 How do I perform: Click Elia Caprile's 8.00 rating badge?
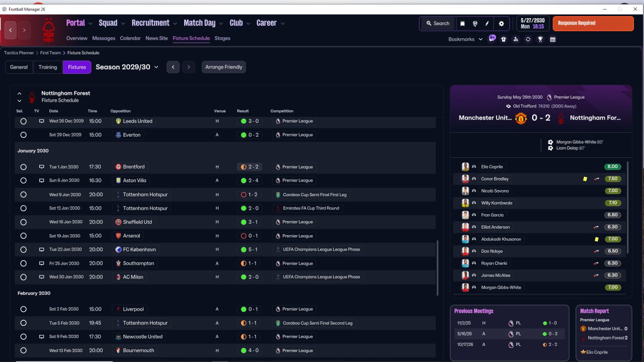tap(613, 167)
